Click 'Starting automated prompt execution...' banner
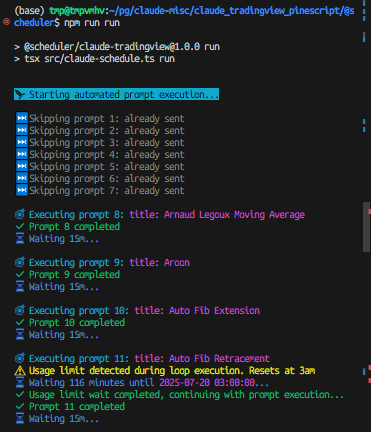The width and height of the screenshot is (371, 432). coord(116,94)
